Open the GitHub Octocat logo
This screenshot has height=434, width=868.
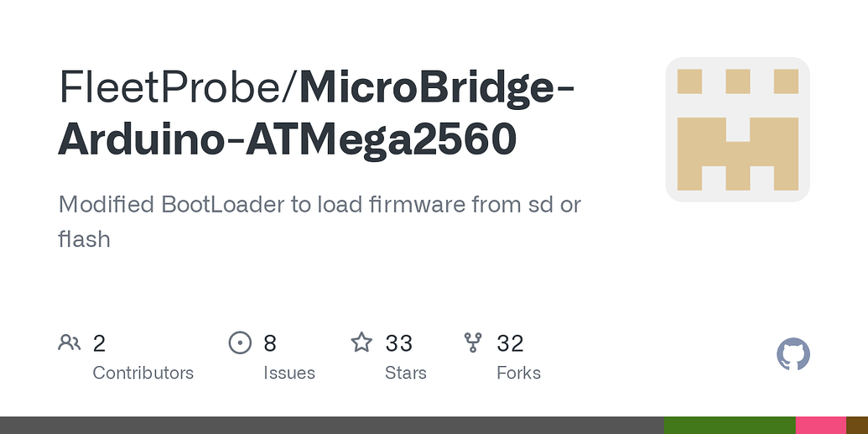[793, 354]
